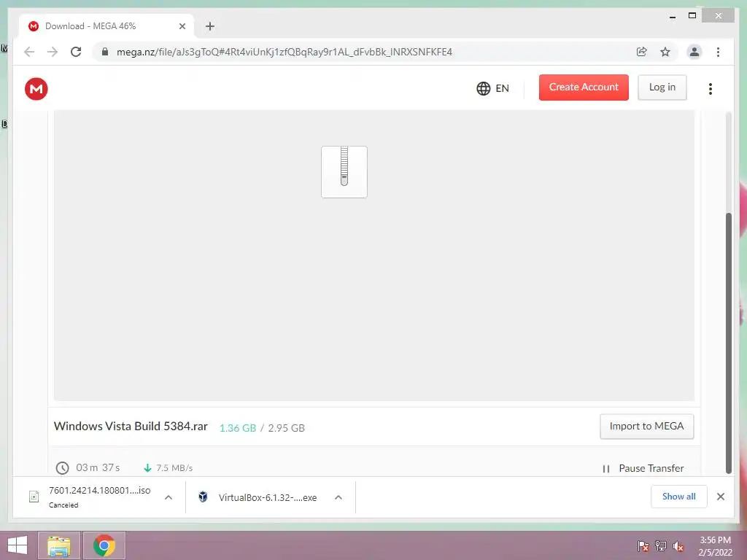Expand options for the canceled iso download
This screenshot has width=747, height=560.
(169, 497)
